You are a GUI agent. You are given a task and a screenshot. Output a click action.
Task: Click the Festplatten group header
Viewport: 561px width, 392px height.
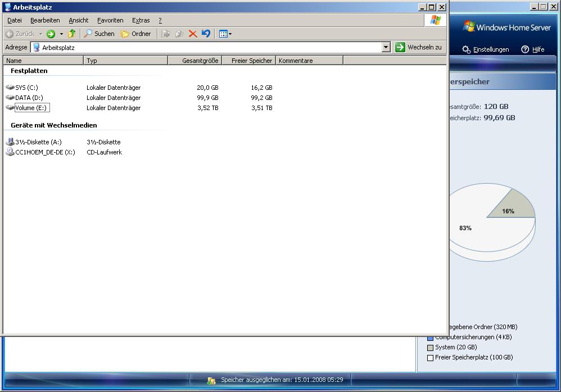tap(29, 71)
